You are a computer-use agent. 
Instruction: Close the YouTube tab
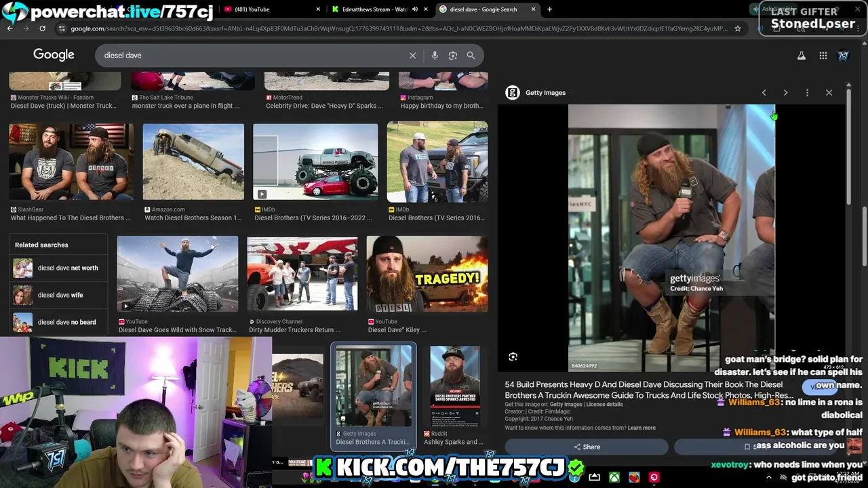tap(318, 9)
